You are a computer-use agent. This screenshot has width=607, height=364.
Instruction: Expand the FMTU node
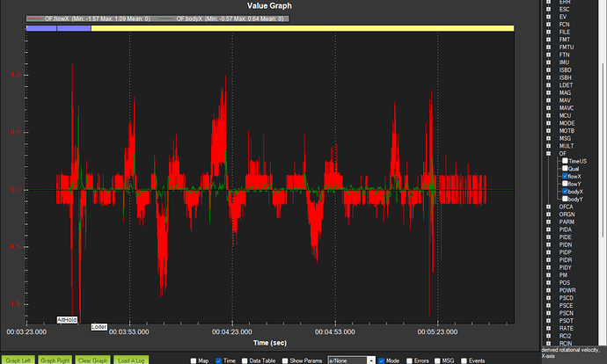549,47
